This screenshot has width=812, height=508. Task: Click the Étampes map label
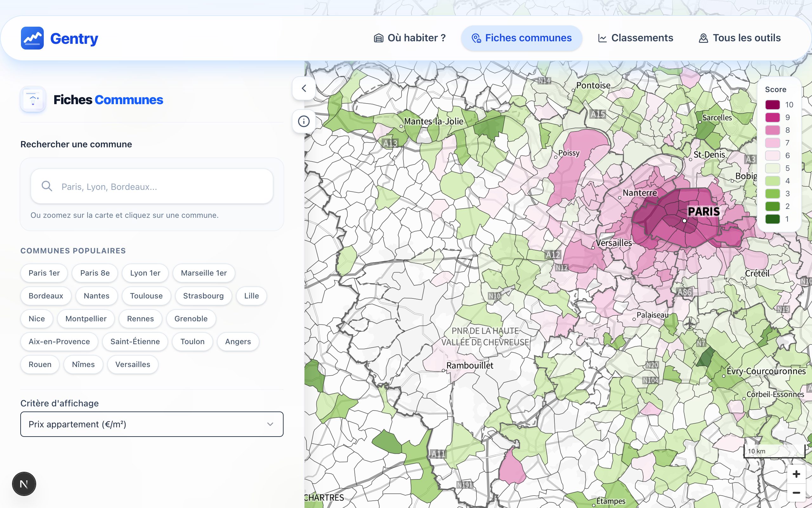[611, 501]
